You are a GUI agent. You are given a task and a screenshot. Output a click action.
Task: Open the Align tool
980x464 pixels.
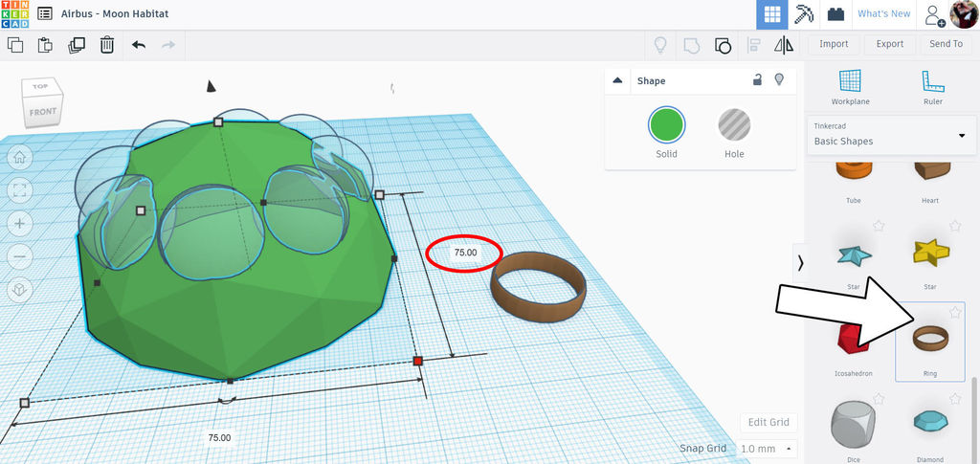pos(753,45)
